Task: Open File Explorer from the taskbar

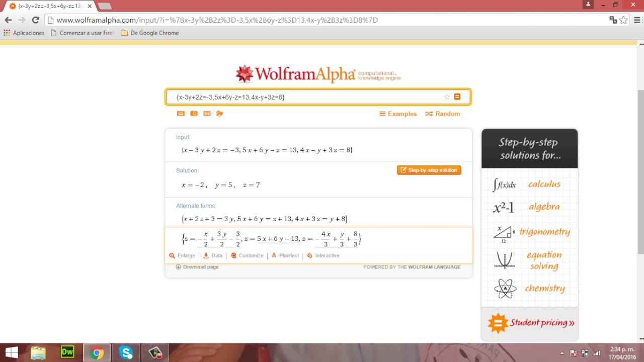Action: pyautogui.click(x=38, y=352)
